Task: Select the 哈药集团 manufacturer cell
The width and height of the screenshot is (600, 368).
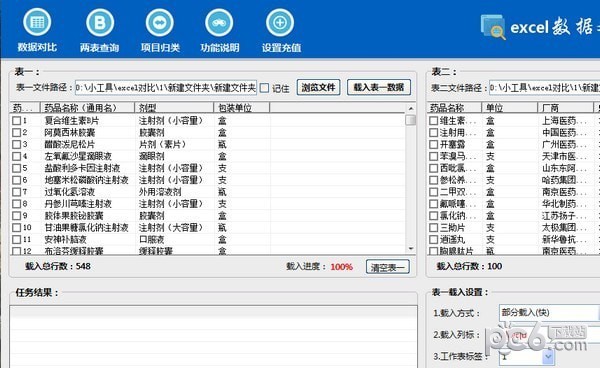Action: [564, 180]
